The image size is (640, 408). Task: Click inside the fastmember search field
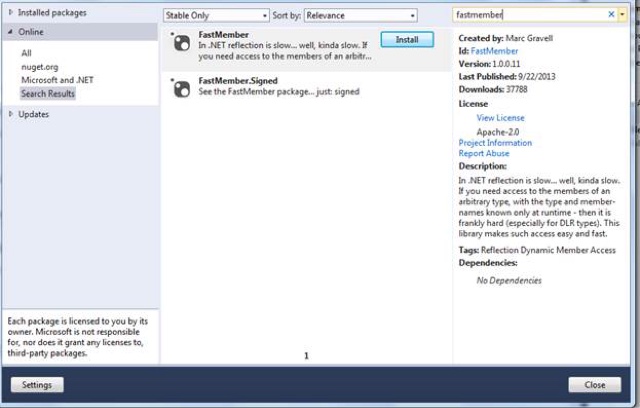(x=531, y=15)
